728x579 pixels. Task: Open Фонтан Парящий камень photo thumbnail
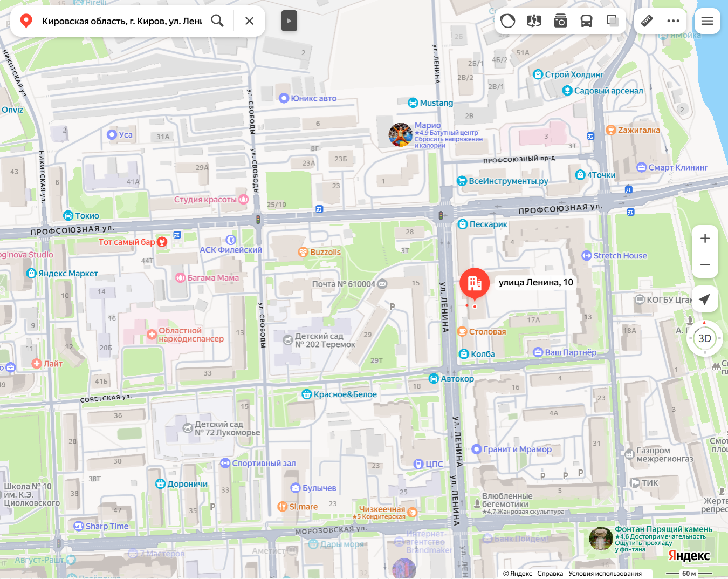coord(601,539)
